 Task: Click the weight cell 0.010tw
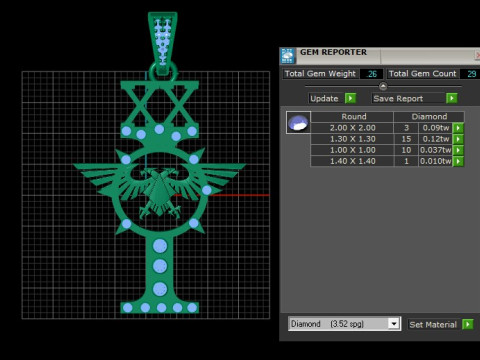436,161
